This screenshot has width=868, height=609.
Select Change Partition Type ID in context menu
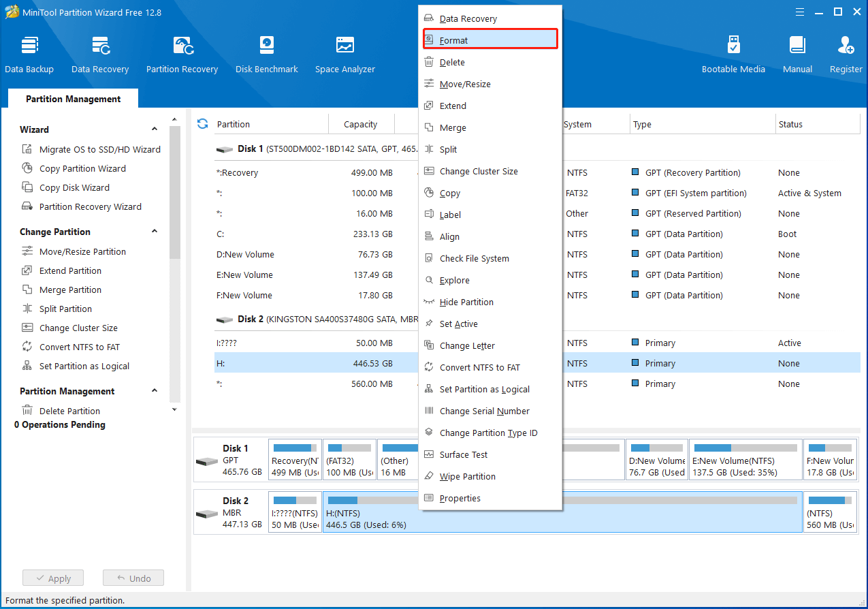click(490, 433)
